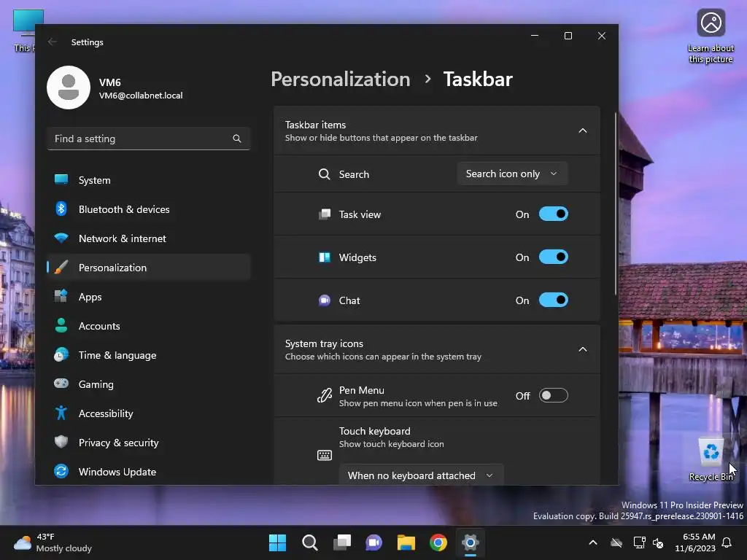Select Personalization in the sidebar
The width and height of the screenshot is (747, 560).
tap(149, 267)
